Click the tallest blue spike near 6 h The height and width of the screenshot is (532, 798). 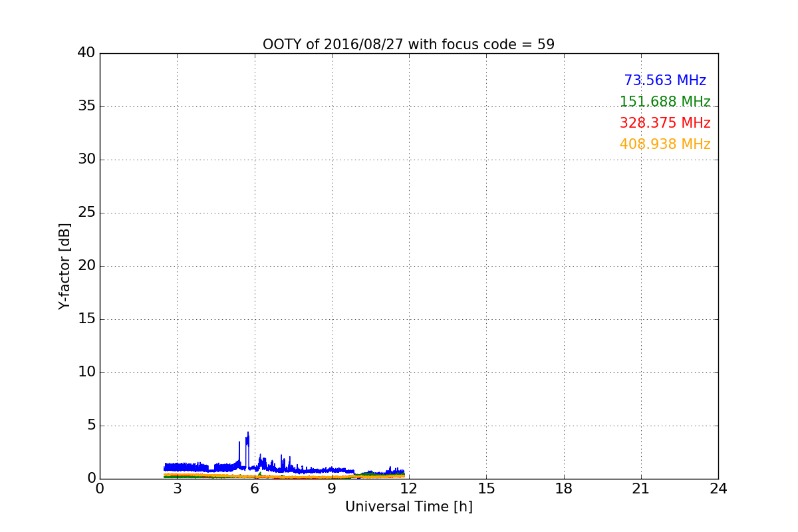click(x=247, y=449)
